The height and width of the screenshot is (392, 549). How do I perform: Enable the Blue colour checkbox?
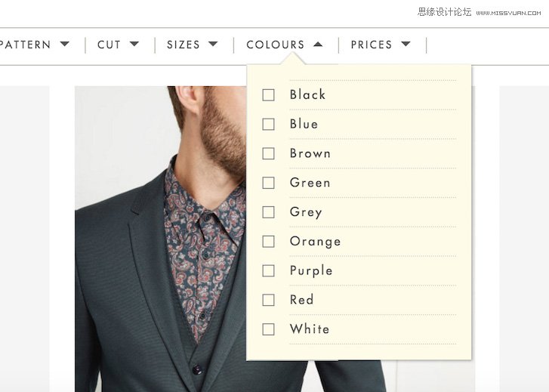point(268,124)
